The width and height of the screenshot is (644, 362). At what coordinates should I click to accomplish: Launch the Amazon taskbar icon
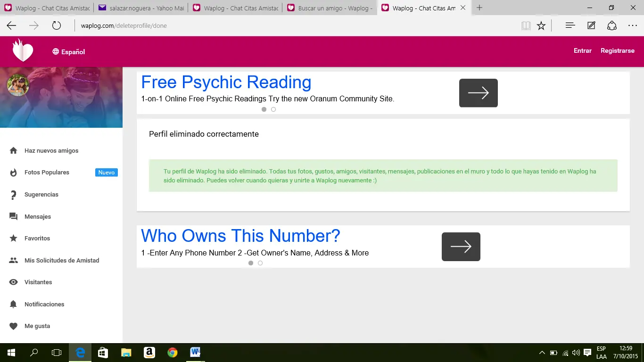coord(149,353)
